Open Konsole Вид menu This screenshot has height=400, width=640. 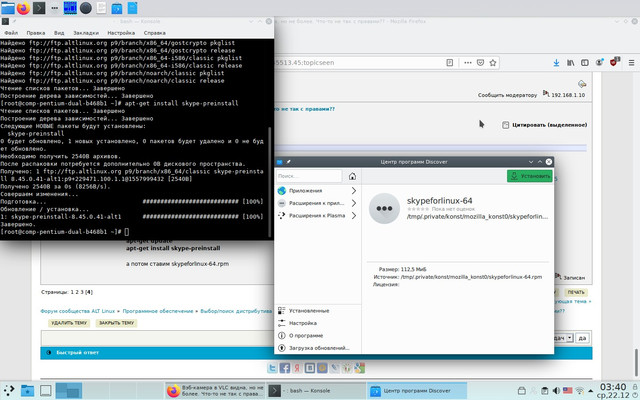[x=59, y=33]
